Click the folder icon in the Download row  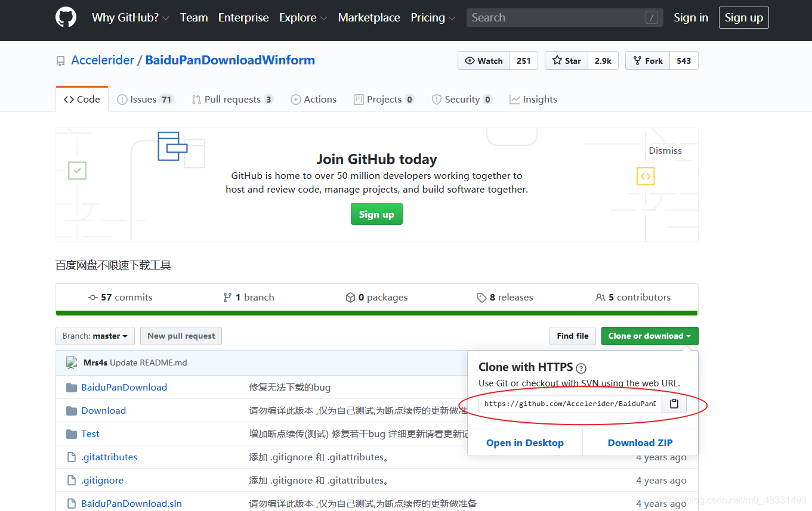click(x=72, y=411)
